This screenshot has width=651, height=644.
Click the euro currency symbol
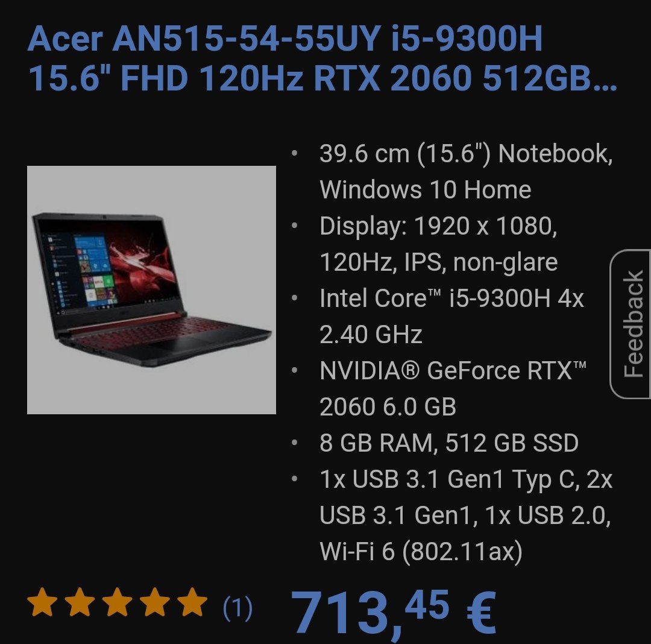(x=481, y=611)
